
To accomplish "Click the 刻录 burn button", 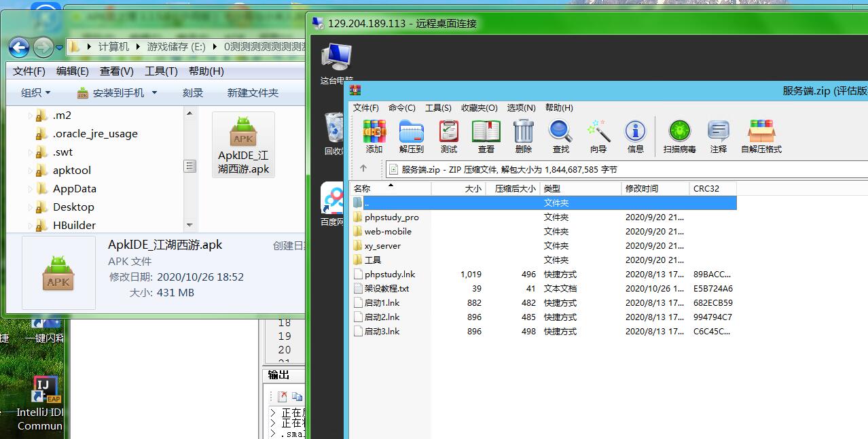I will pos(193,93).
